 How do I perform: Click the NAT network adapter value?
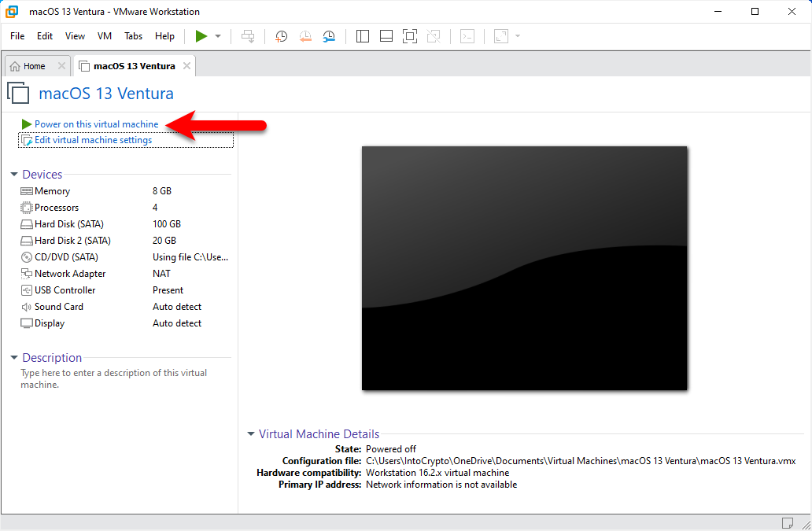click(161, 274)
